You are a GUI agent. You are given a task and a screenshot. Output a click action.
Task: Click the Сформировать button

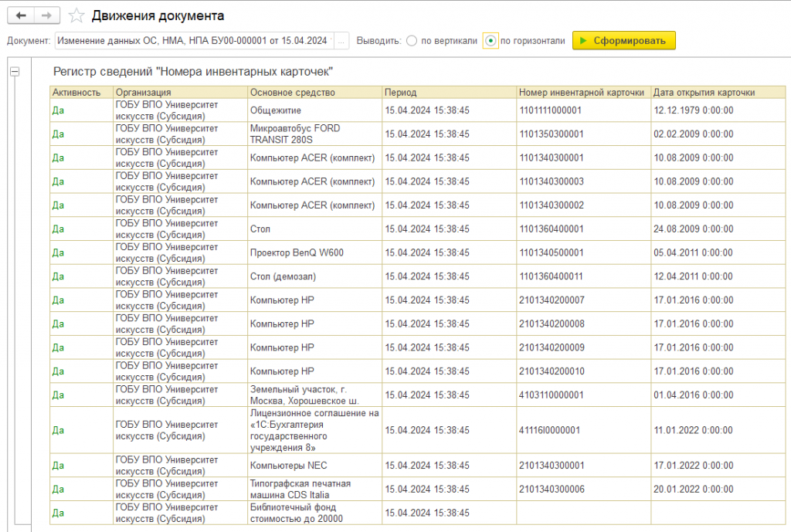[x=623, y=41]
